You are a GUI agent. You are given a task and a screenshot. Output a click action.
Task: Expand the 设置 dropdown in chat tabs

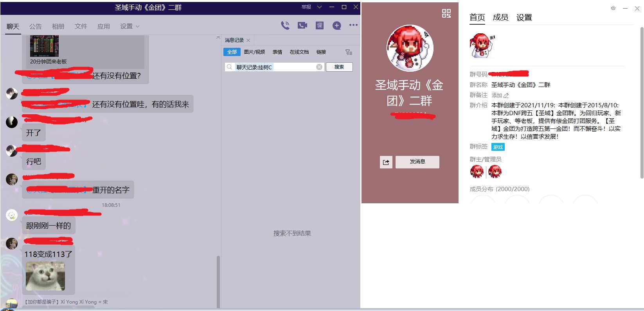coord(137,27)
